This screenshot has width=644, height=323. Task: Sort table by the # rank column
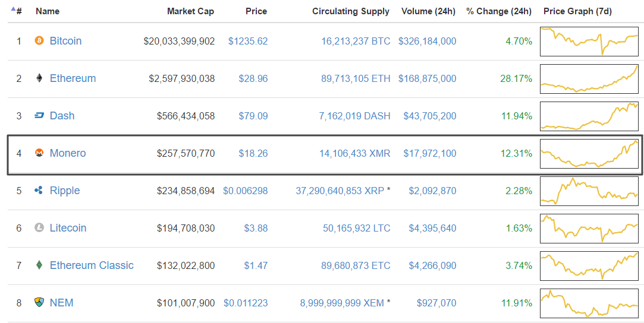pyautogui.click(x=18, y=11)
